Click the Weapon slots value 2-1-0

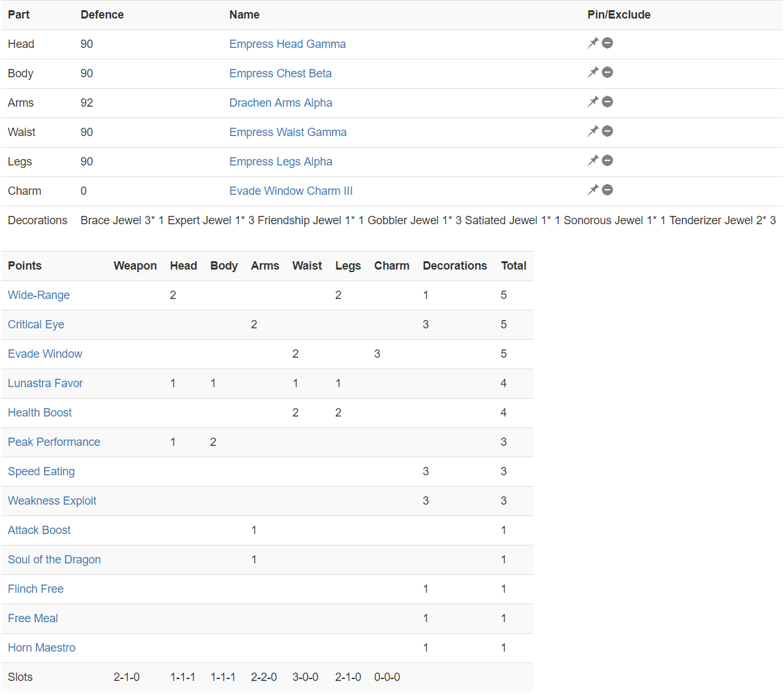[x=126, y=677]
